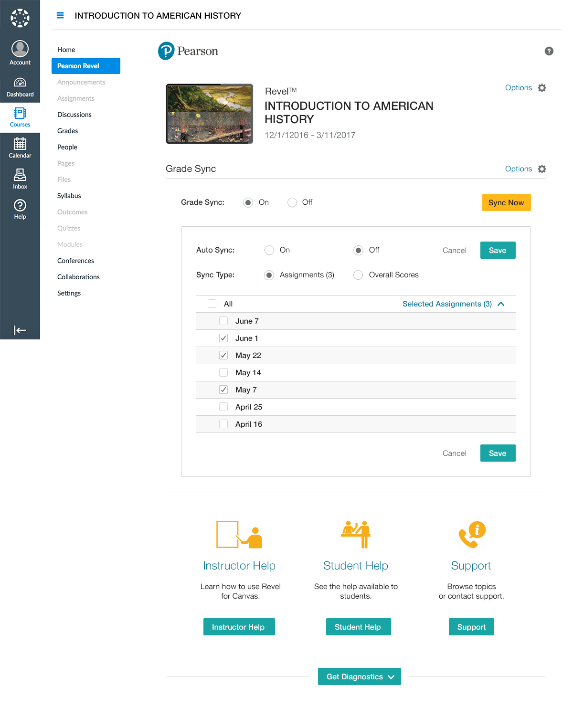Click the lower Save button

point(498,453)
